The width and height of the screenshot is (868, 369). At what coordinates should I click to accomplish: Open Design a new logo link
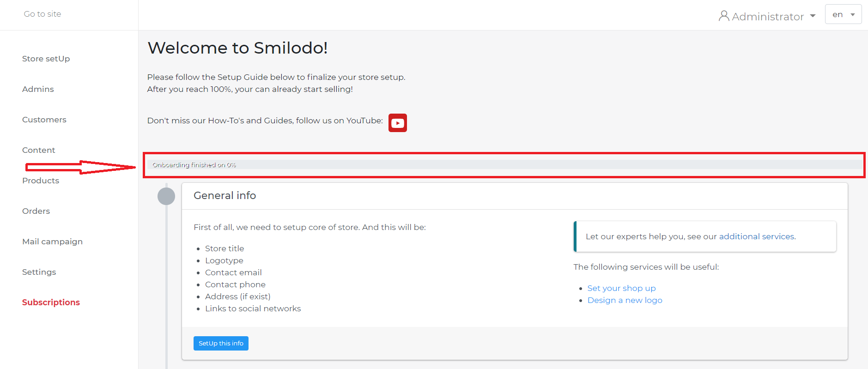click(x=625, y=300)
